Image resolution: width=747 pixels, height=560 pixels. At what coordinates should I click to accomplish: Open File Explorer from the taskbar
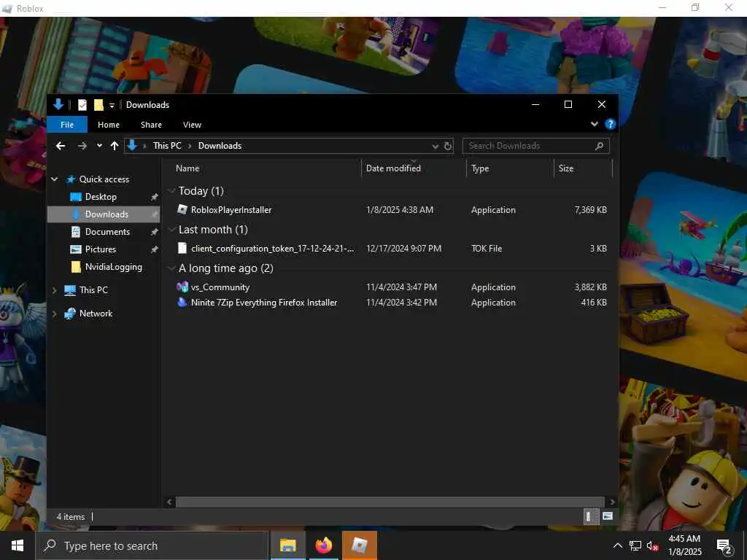[x=287, y=545]
